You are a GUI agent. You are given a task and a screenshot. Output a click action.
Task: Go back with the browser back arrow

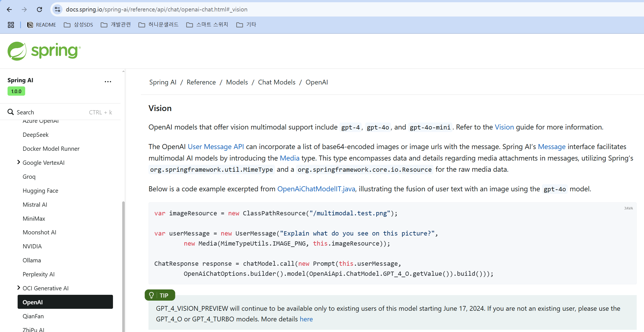coord(9,10)
